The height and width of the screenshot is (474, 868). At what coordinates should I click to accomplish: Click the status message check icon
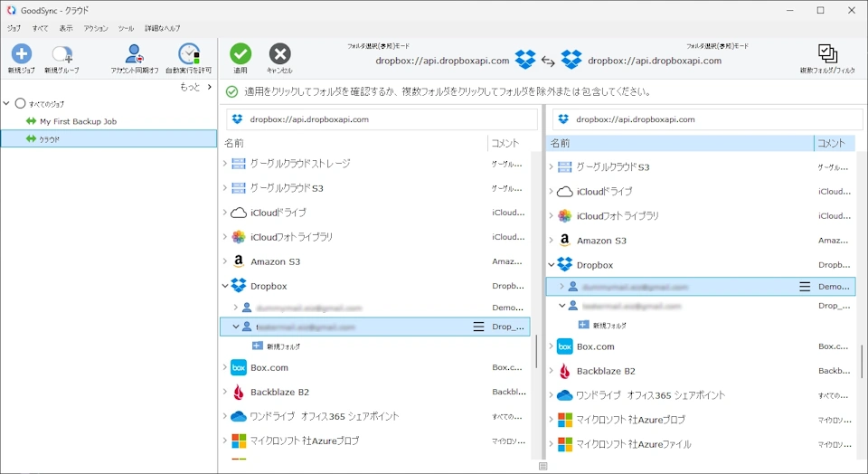232,92
